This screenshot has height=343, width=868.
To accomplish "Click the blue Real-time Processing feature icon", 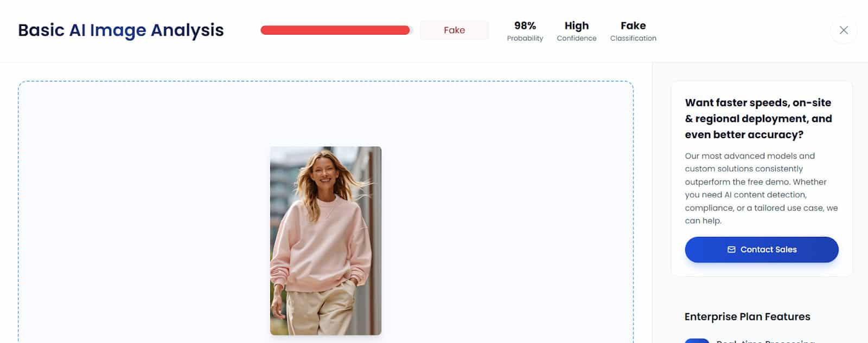I will point(697,341).
